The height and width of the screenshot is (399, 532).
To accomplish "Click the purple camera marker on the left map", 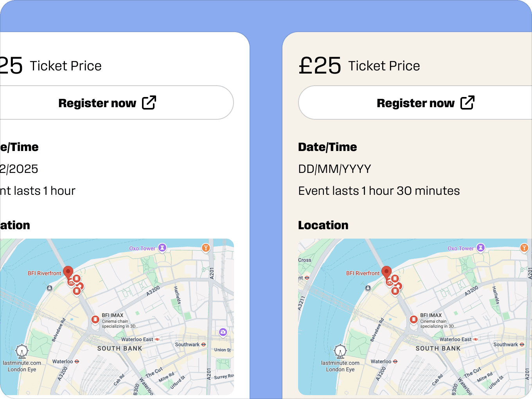I will [x=223, y=332].
